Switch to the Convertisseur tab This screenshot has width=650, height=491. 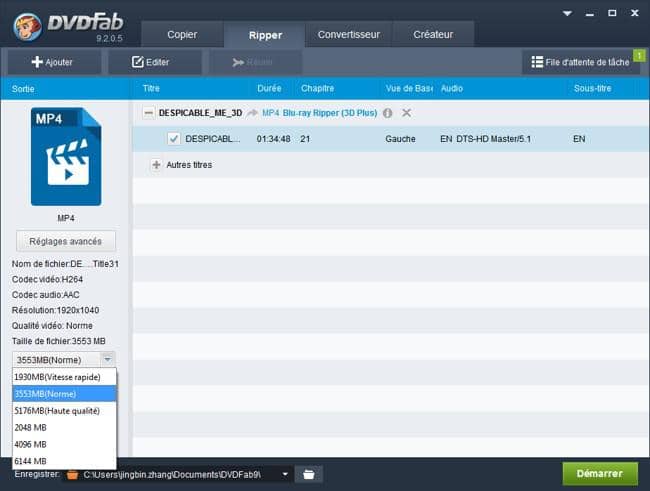coord(349,34)
